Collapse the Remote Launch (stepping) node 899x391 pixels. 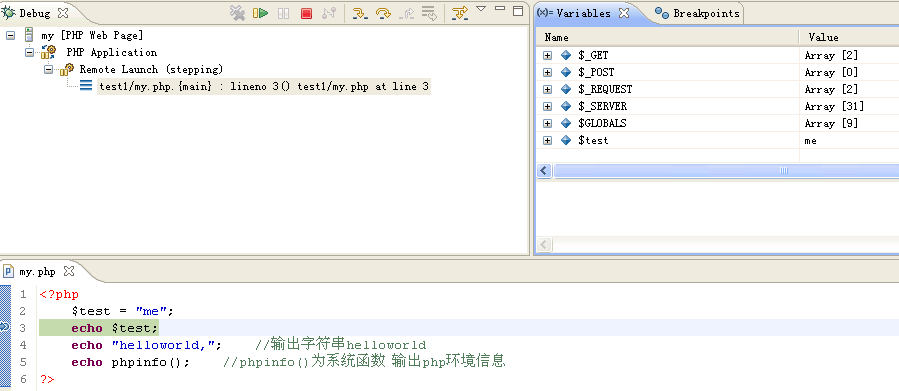click(x=48, y=70)
